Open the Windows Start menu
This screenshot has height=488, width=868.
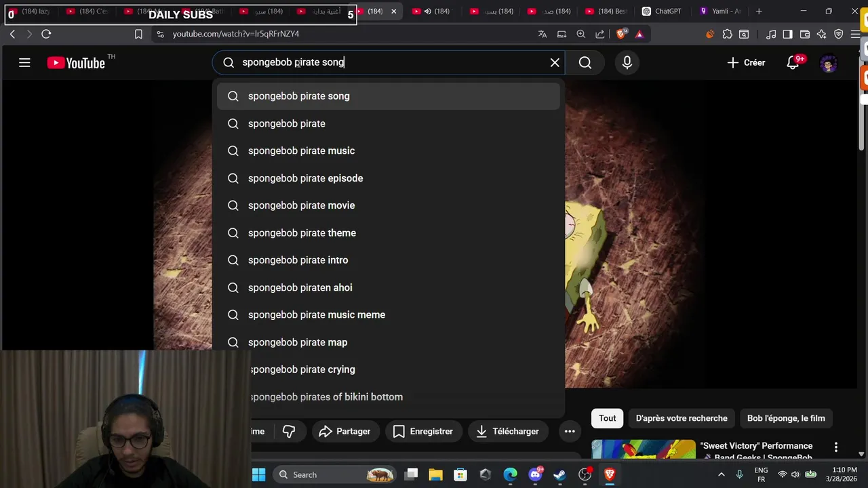coord(259,474)
